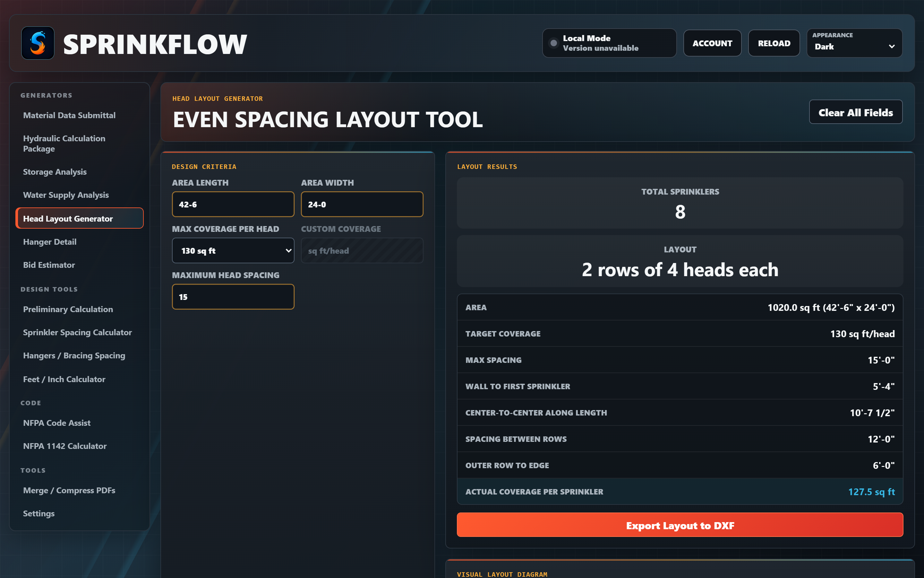
Task: Click the Local Mode status indicator dot
Action: click(553, 43)
